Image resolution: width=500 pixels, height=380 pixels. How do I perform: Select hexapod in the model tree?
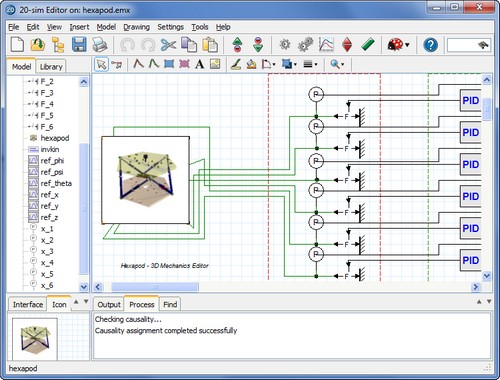point(55,138)
